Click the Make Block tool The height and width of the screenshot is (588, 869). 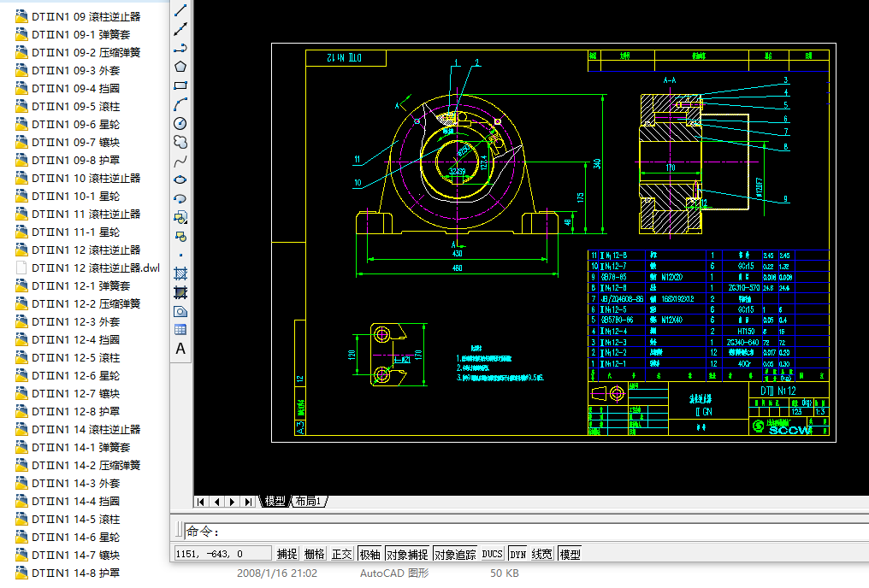pos(180,237)
